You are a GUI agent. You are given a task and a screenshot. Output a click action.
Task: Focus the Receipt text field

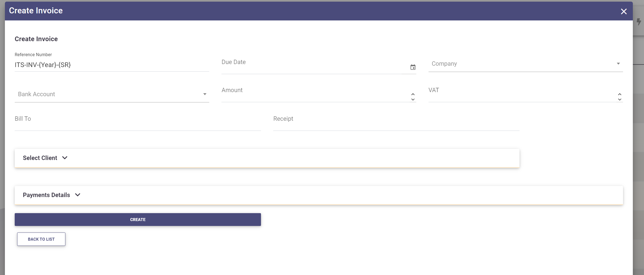point(396,124)
